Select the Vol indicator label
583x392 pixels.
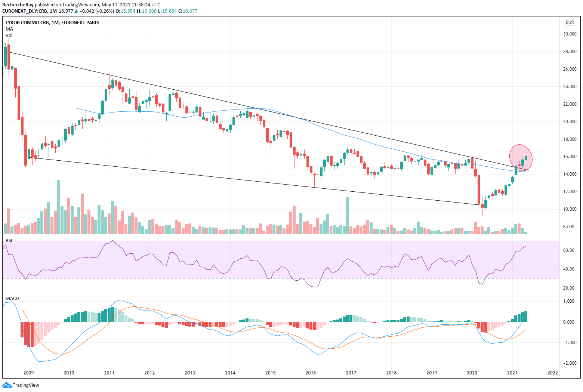(x=9, y=36)
